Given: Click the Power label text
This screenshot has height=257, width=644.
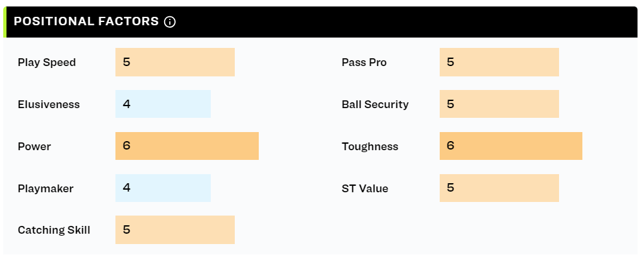Looking at the screenshot, I should coord(34,147).
